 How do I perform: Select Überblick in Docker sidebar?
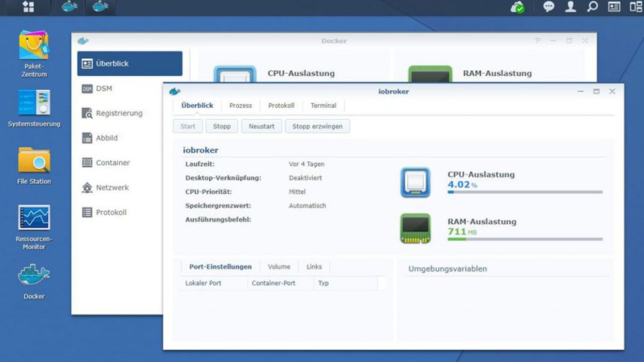130,63
